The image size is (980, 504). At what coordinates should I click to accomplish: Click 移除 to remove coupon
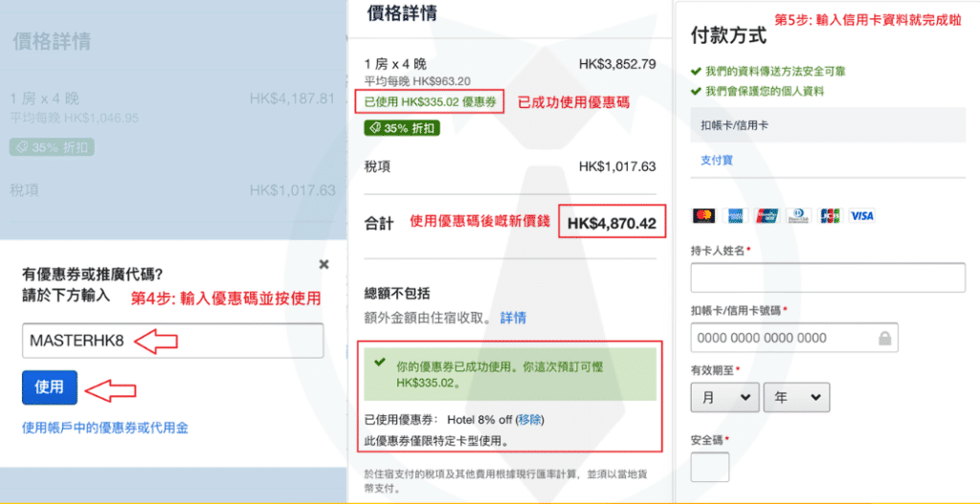pos(528,419)
